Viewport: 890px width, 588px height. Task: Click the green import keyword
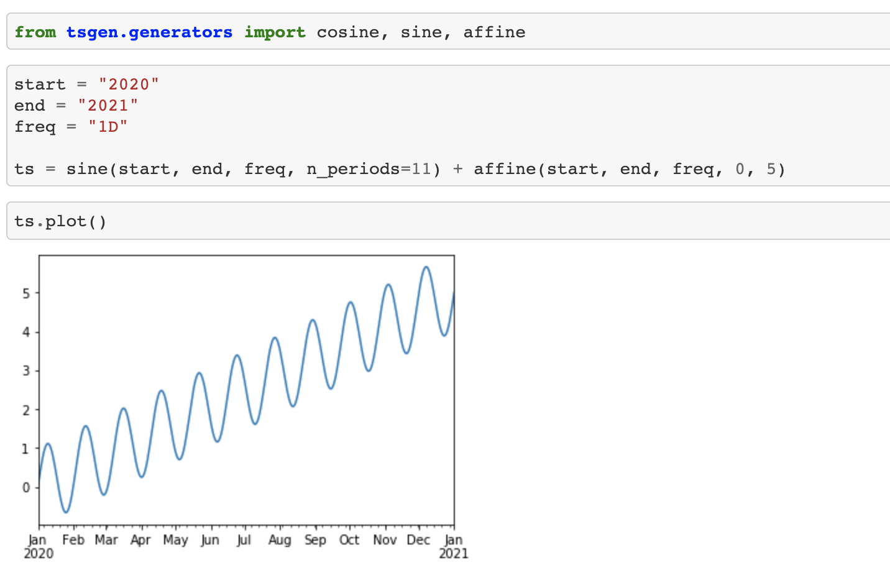pos(275,32)
